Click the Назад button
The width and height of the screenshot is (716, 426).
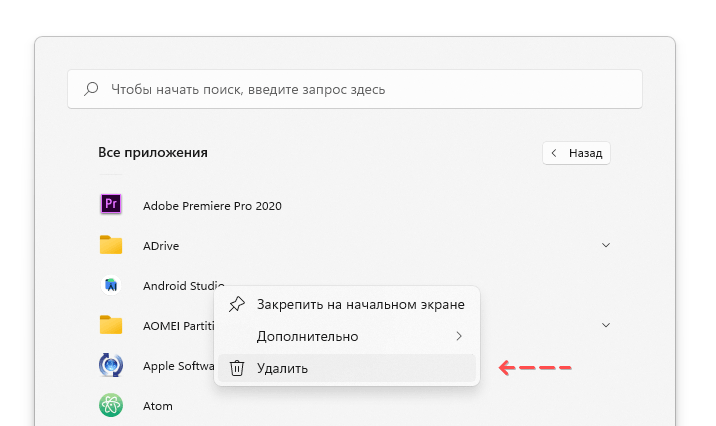576,153
